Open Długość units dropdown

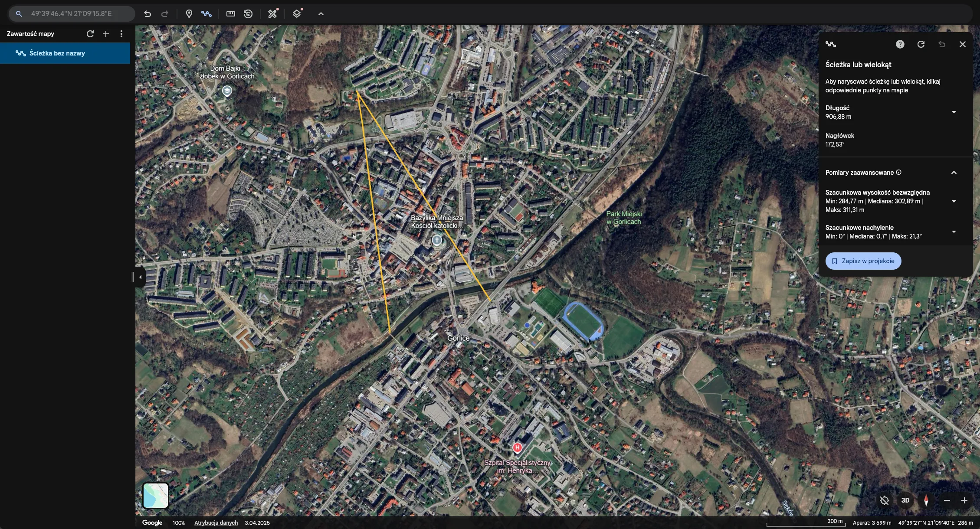pos(954,112)
